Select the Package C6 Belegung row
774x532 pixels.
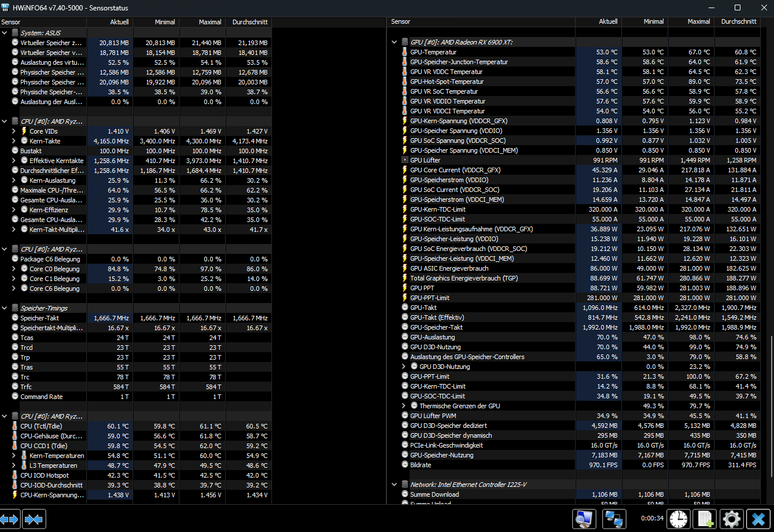click(x=135, y=259)
